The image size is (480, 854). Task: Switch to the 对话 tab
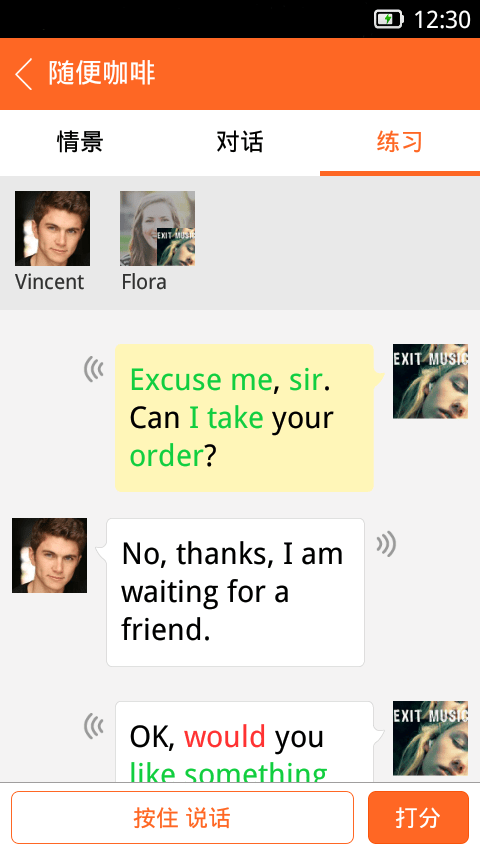pos(240,142)
